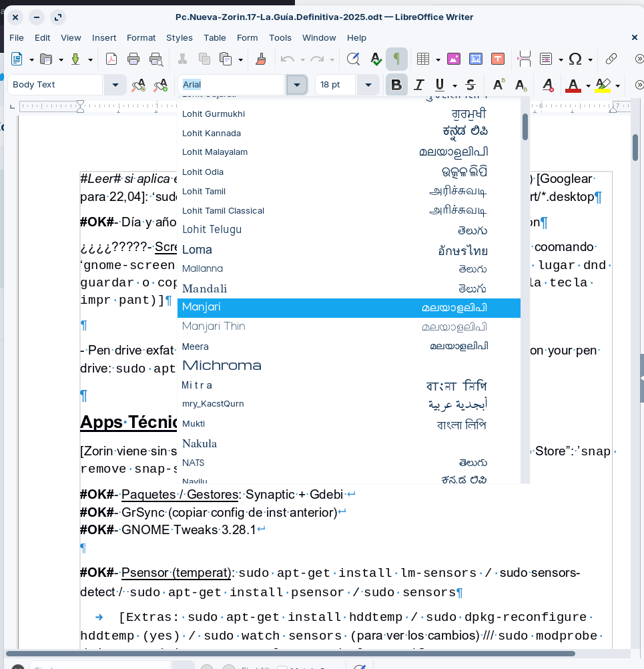Expand the underline style dropdown arrow
Image resolution: width=644 pixels, height=669 pixels.
[x=454, y=85]
